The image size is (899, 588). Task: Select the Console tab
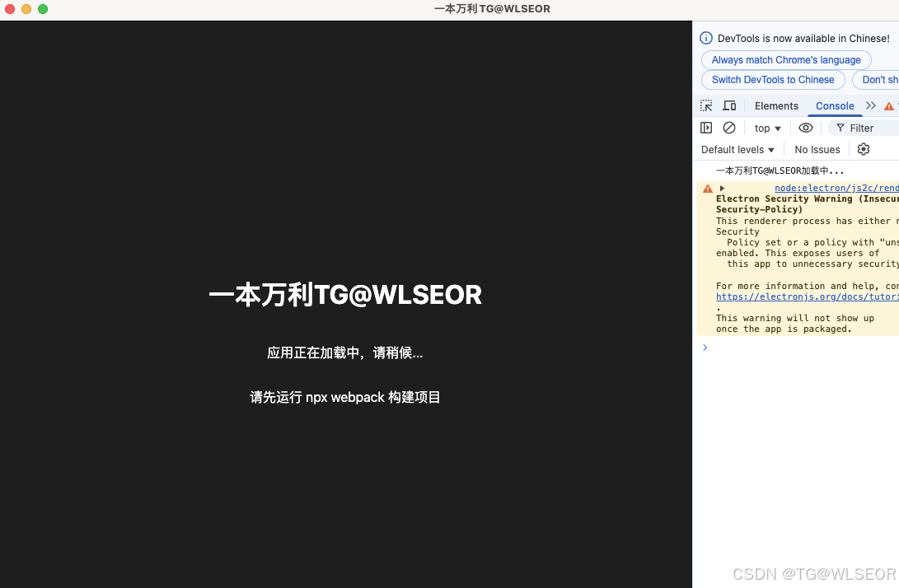pos(834,105)
